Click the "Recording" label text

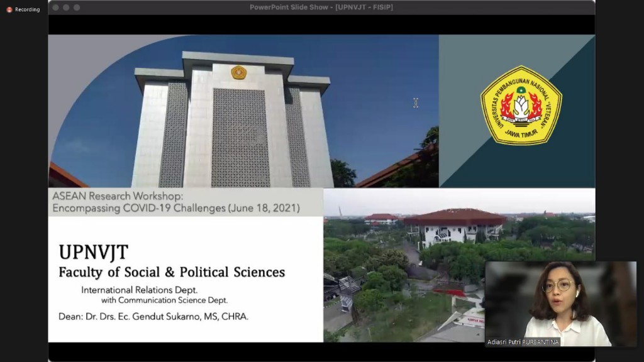tap(28, 9)
